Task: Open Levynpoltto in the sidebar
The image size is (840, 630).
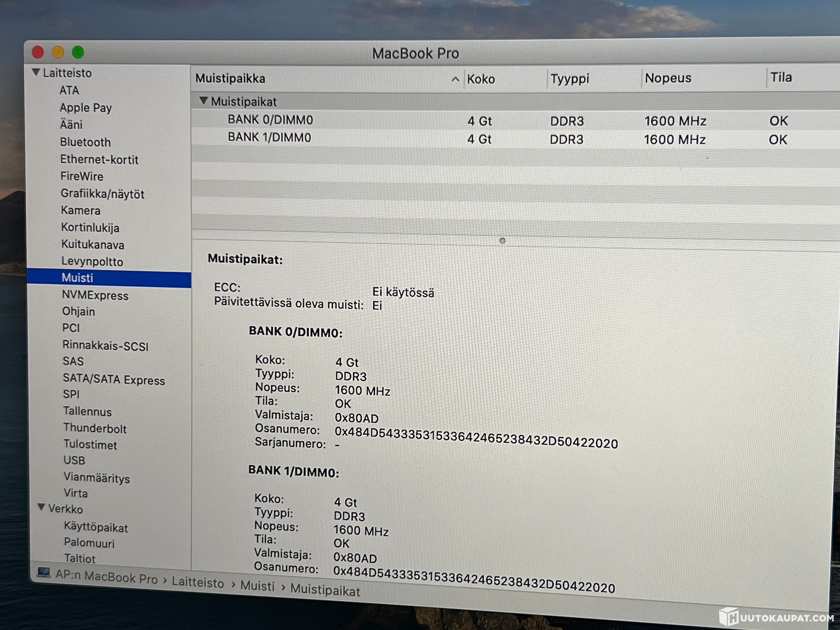Action: click(92, 261)
